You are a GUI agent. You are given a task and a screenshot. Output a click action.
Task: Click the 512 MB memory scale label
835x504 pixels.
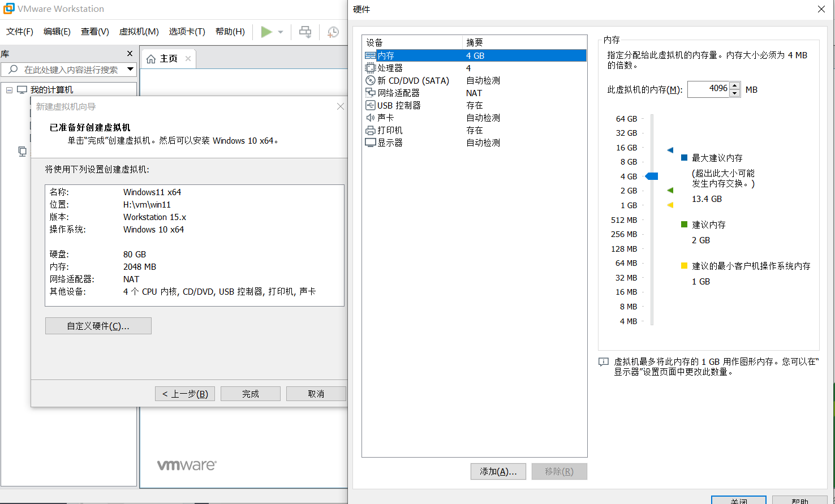[624, 220]
